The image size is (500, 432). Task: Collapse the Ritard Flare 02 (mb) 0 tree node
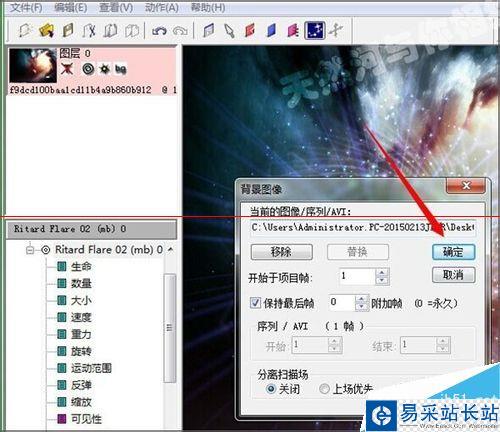coord(30,250)
